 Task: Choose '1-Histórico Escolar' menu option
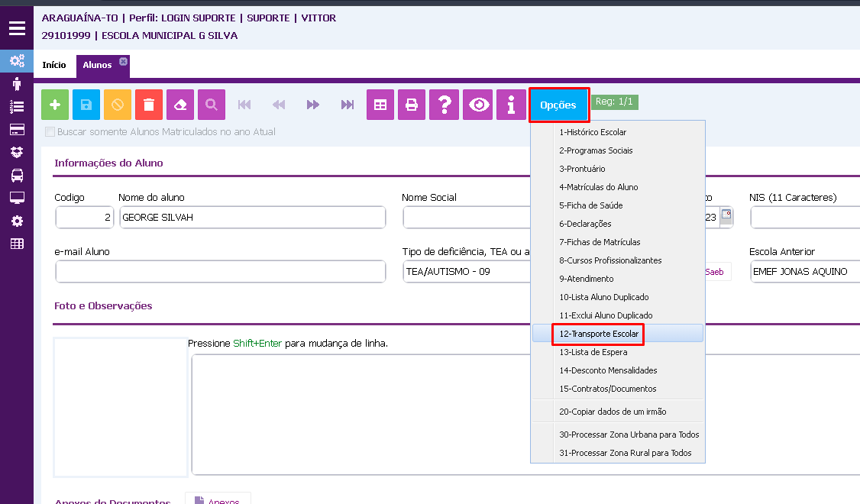point(593,132)
